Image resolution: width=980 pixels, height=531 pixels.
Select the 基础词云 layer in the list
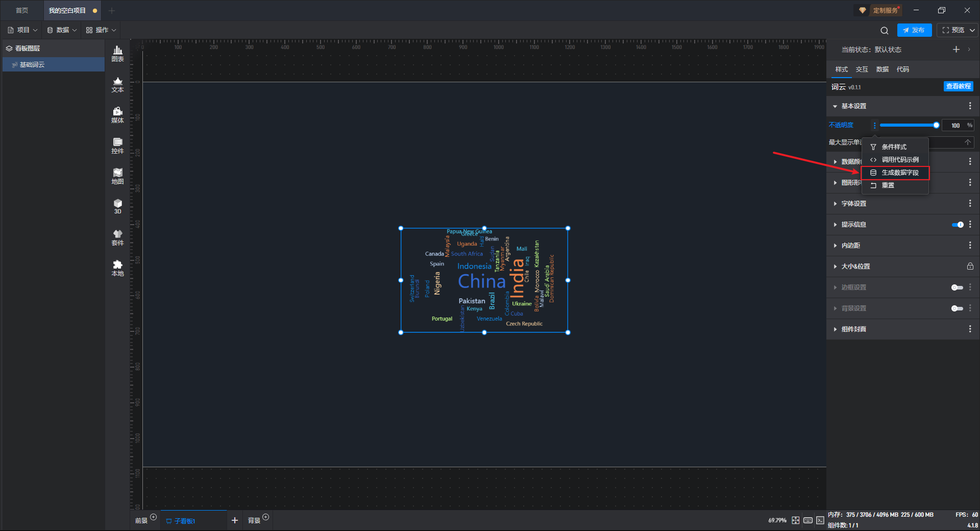[32, 65]
